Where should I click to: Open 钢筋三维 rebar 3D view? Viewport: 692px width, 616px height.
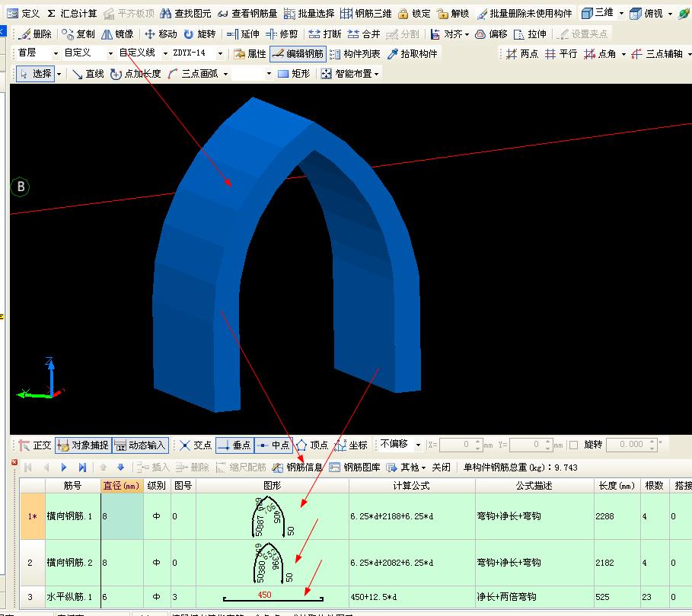[366, 13]
